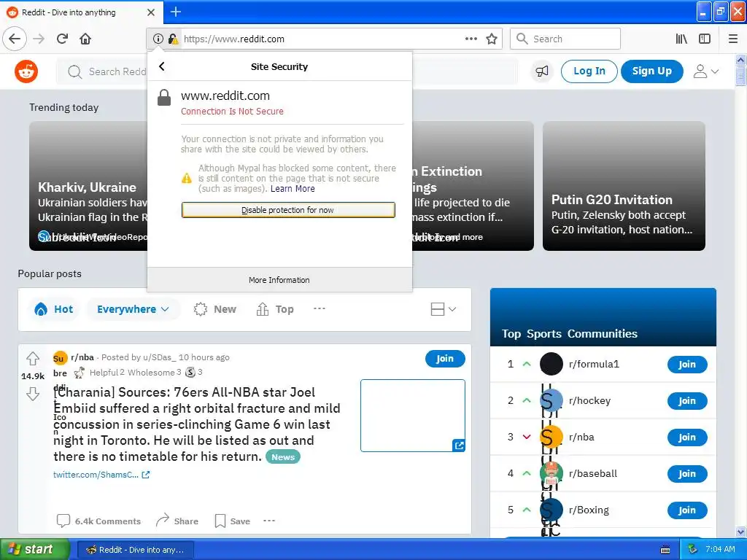Click the browser Search field
Viewport: 747px width, 560px height.
click(x=565, y=39)
